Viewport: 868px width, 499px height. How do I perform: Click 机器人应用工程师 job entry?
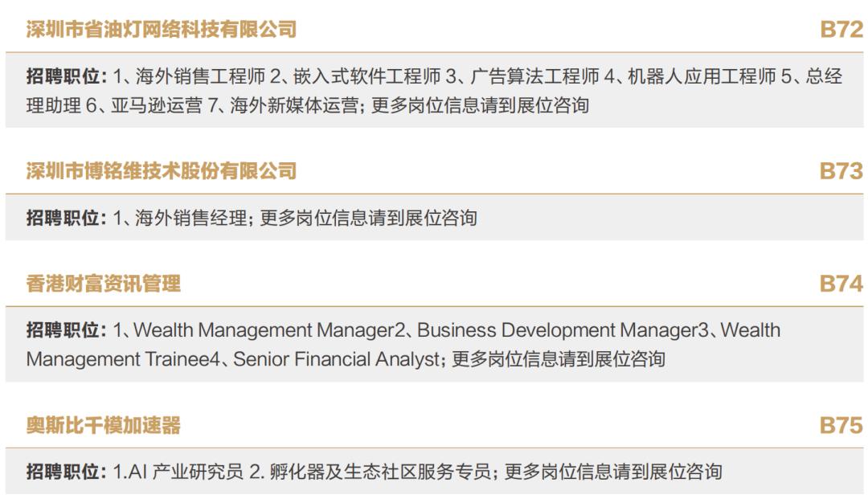tap(702, 76)
